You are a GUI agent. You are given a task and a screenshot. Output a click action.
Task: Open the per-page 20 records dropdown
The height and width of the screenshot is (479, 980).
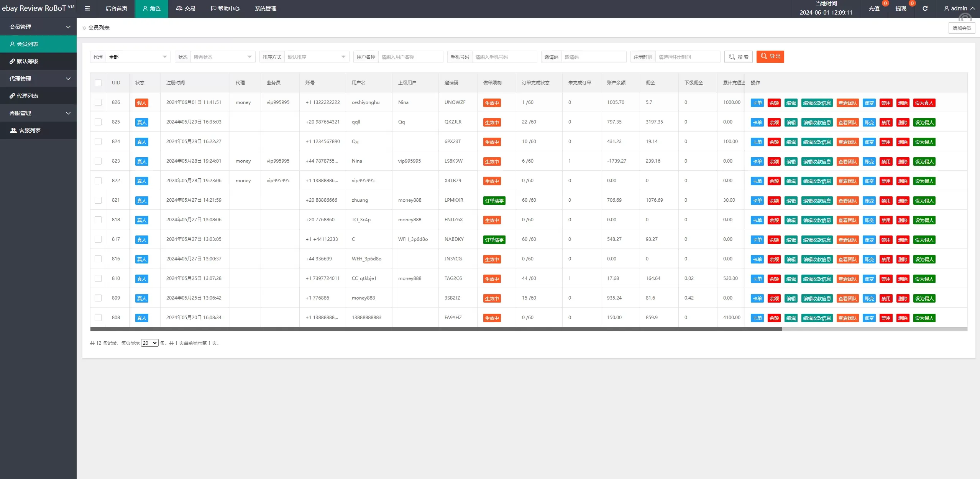point(149,343)
